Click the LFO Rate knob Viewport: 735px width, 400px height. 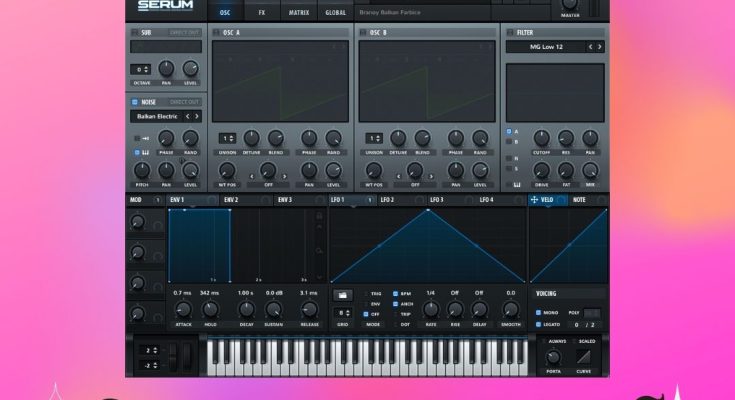tap(431, 309)
